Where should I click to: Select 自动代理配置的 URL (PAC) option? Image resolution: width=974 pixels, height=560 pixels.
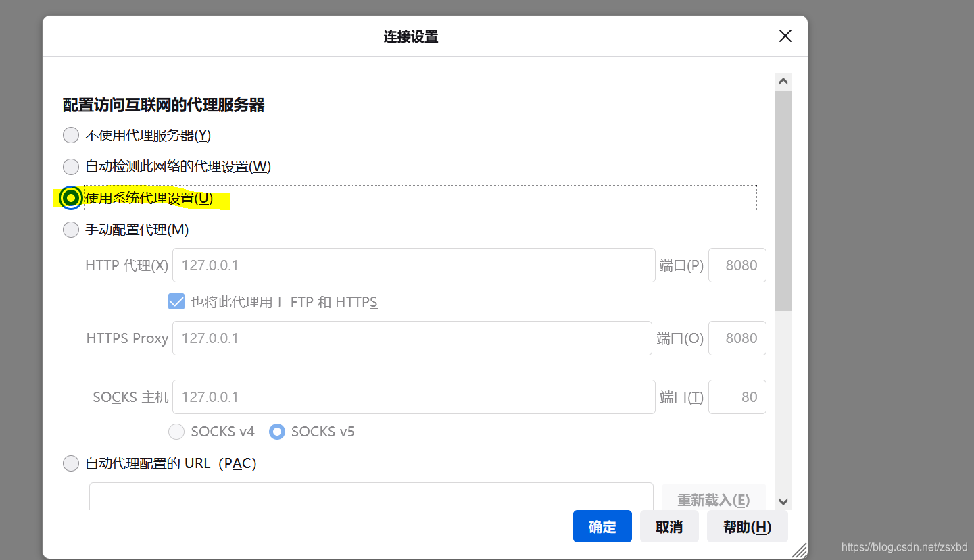(x=71, y=463)
